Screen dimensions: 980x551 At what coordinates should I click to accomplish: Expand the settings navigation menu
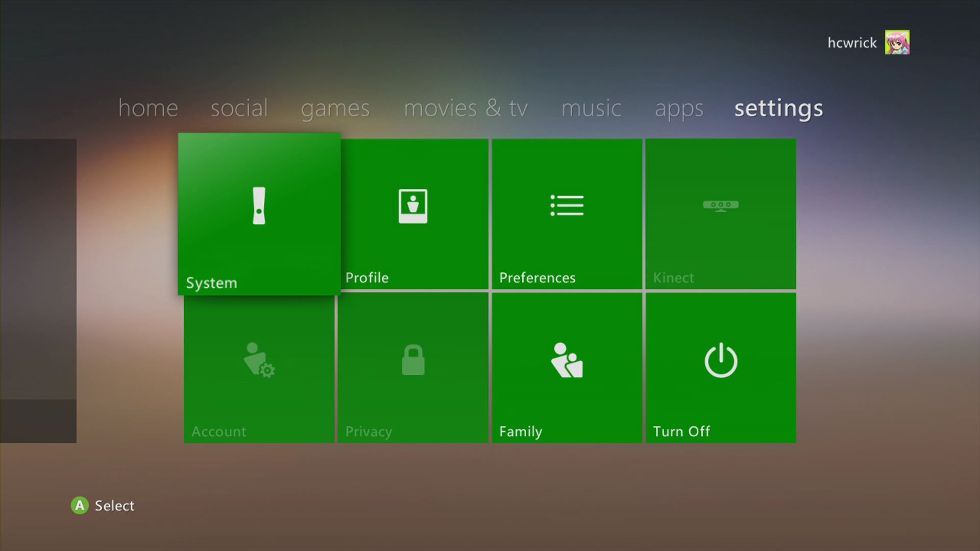[x=777, y=108]
